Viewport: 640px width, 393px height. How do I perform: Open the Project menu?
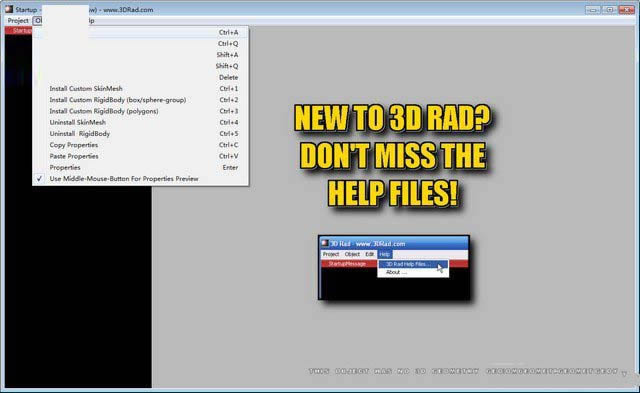(18, 20)
